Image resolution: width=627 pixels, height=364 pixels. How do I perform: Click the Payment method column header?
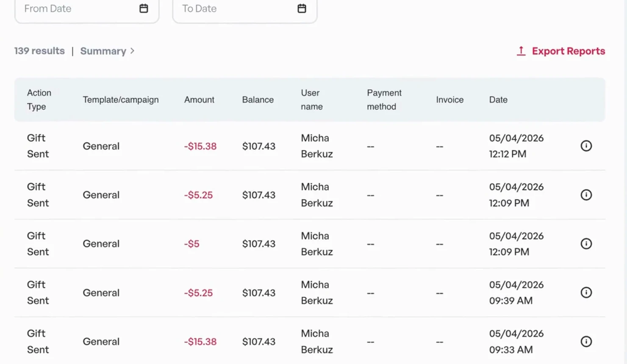(x=384, y=99)
